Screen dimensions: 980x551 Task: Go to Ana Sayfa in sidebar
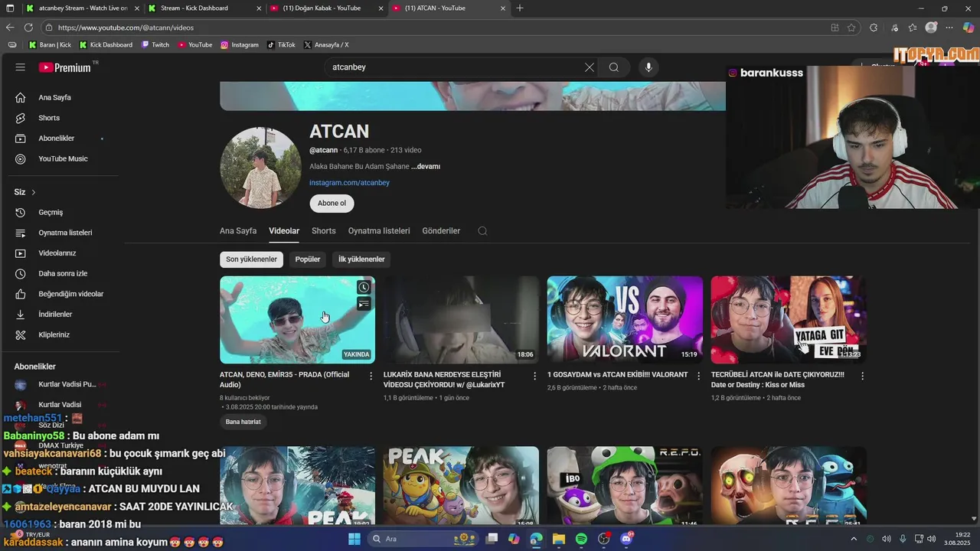(54, 98)
